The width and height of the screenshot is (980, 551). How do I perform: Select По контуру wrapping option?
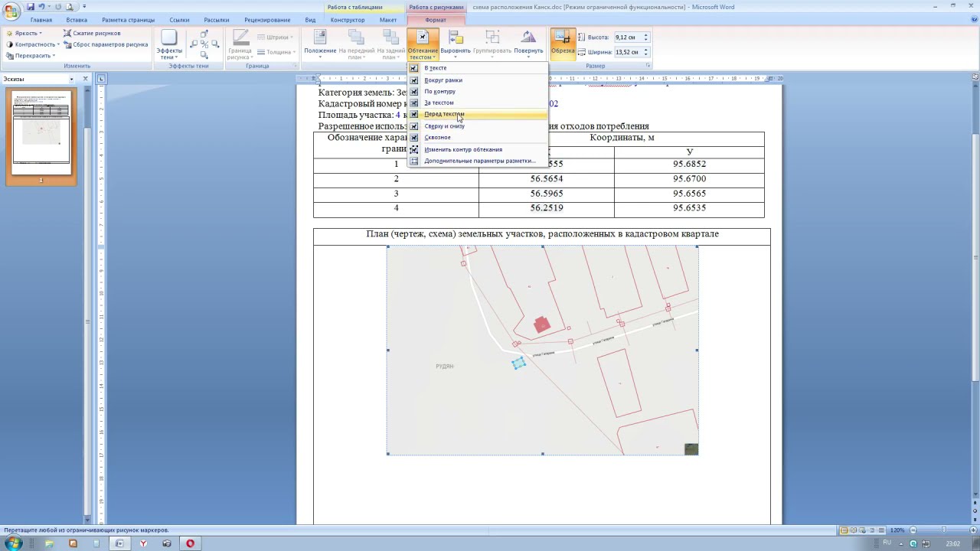[x=478, y=91]
